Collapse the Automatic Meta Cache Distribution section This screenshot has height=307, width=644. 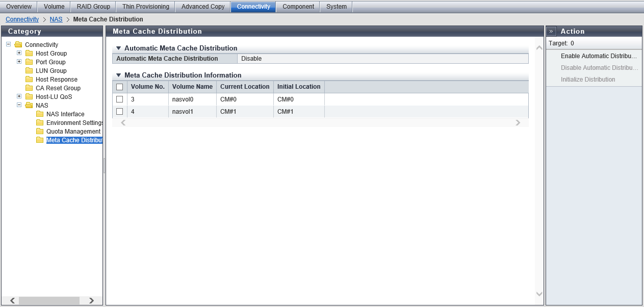pyautogui.click(x=118, y=48)
